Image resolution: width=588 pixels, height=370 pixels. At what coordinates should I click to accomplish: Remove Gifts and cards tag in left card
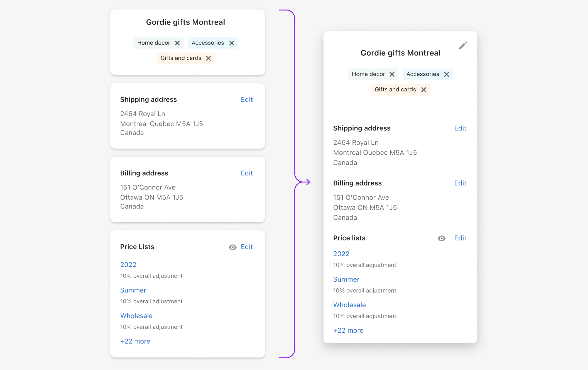click(208, 58)
